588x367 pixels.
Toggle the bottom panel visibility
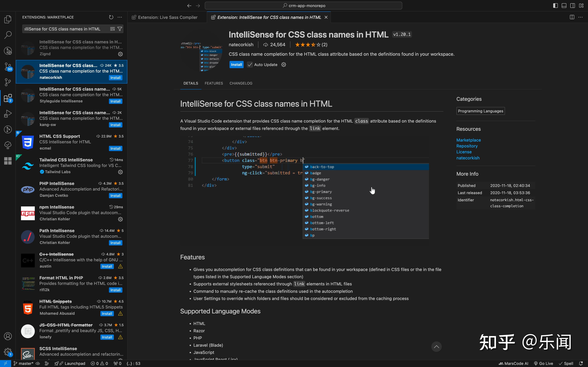(x=564, y=5)
